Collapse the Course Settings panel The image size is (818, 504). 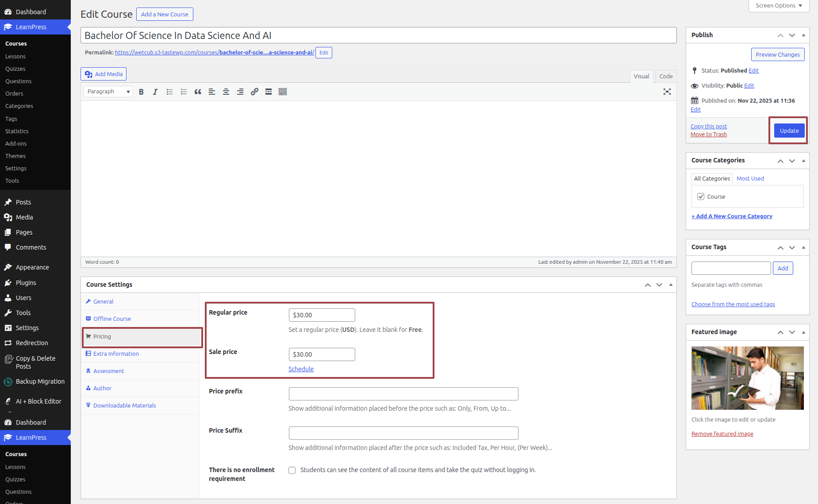(x=671, y=285)
